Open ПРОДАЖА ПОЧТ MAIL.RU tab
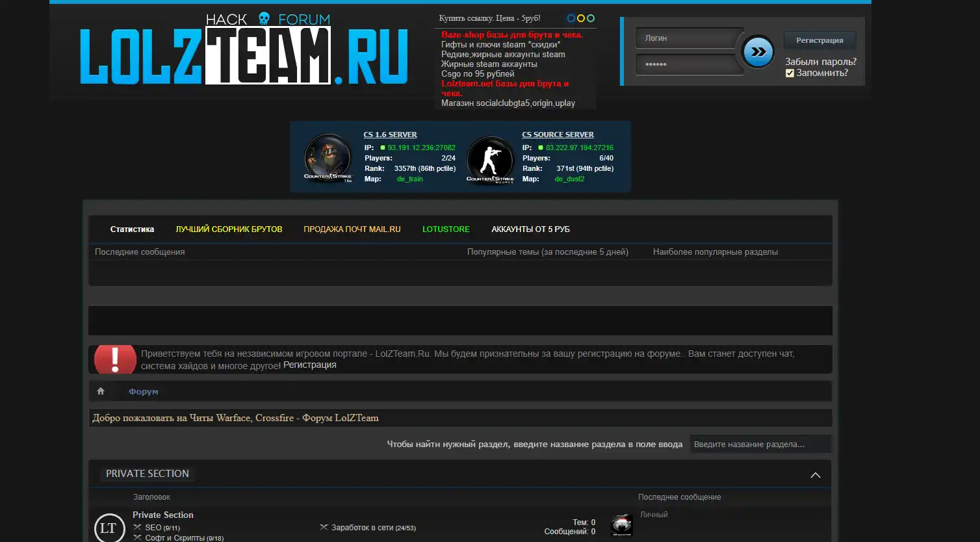Image resolution: width=980 pixels, height=542 pixels. [352, 229]
